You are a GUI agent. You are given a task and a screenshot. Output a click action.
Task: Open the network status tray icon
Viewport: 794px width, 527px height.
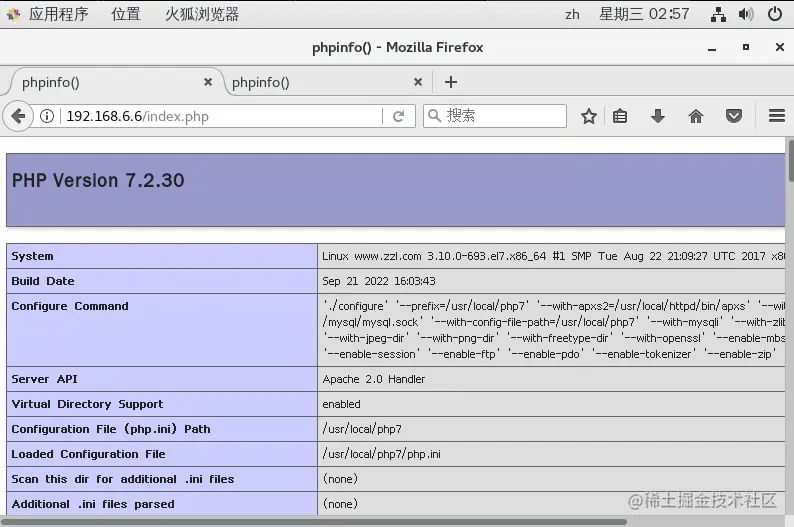718,14
